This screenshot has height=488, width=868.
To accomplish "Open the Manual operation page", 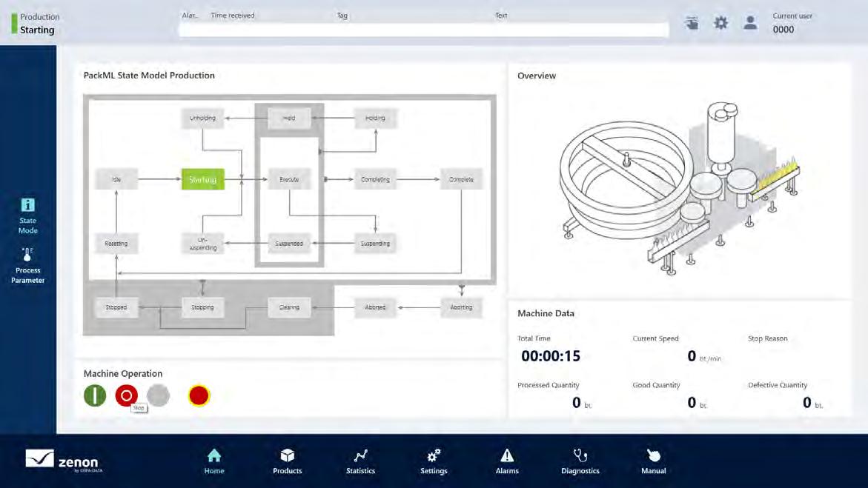I will coord(653,461).
